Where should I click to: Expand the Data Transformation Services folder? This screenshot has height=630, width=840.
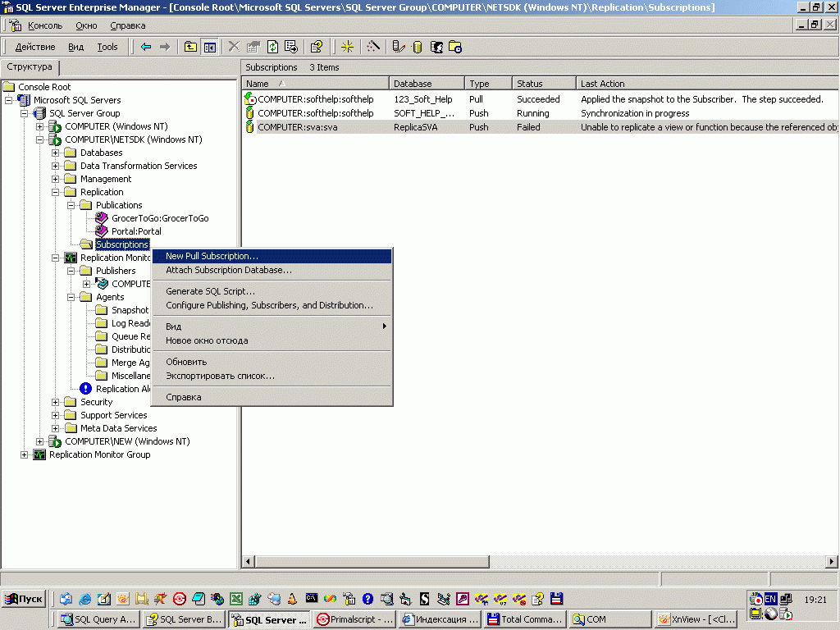pyautogui.click(x=55, y=166)
